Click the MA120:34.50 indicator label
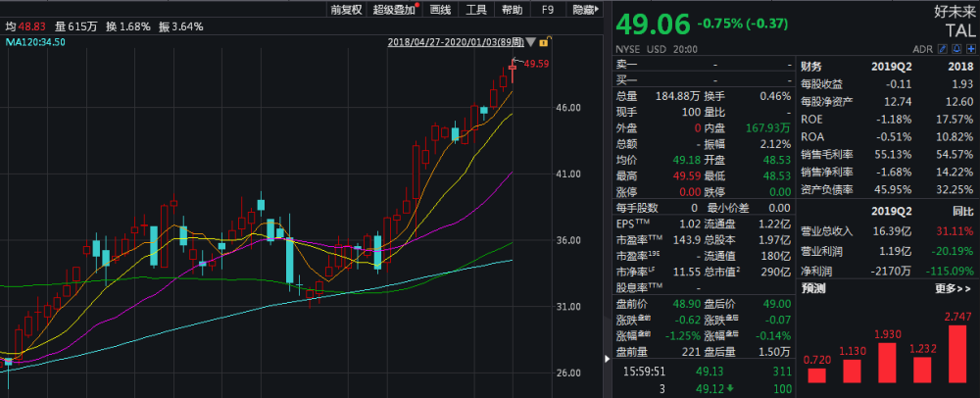The width and height of the screenshot is (980, 398). [x=35, y=42]
